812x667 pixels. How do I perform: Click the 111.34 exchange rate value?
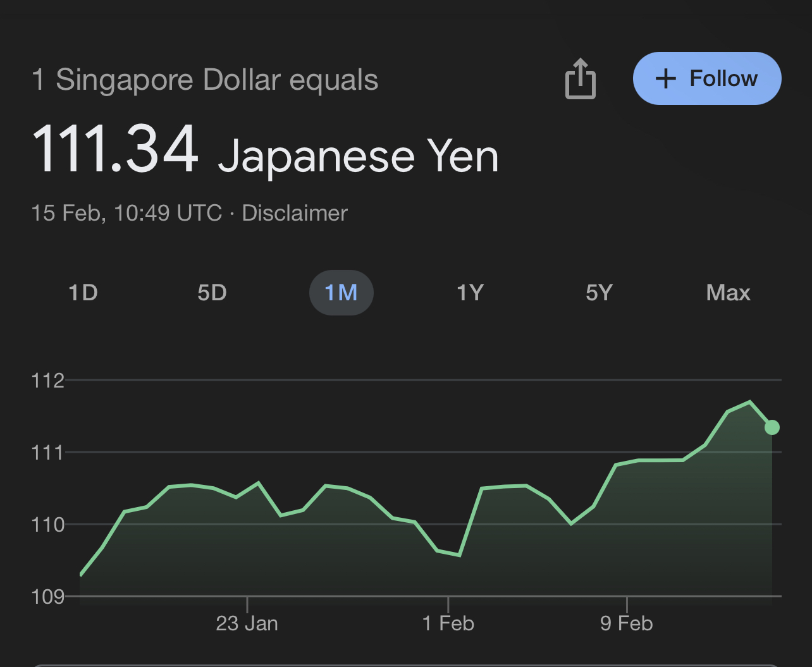click(115, 150)
